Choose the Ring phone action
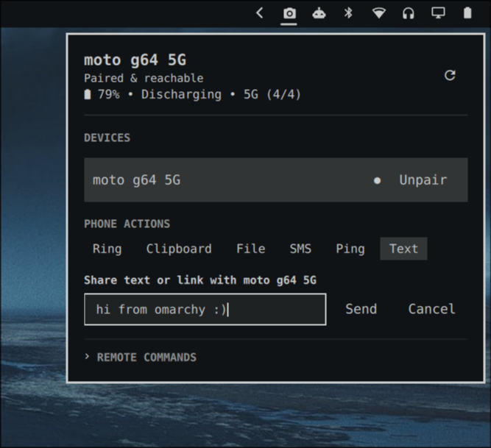The height and width of the screenshot is (448, 491). 107,249
